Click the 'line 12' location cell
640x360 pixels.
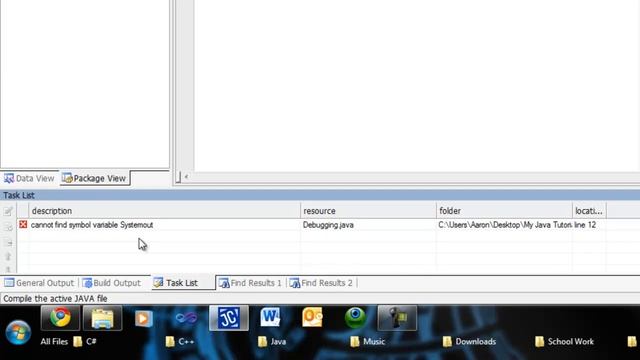585,225
